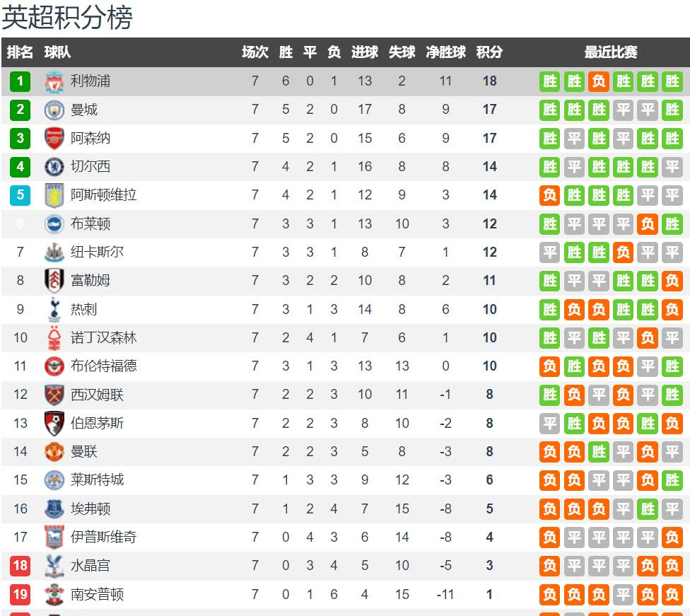Click the Manchester City crest icon
This screenshot has height=616, width=690.
54,110
